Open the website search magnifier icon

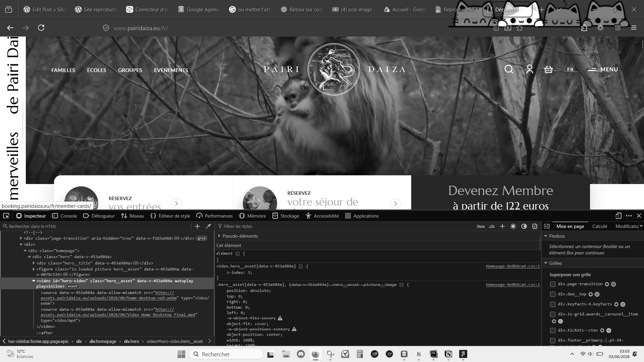(509, 69)
